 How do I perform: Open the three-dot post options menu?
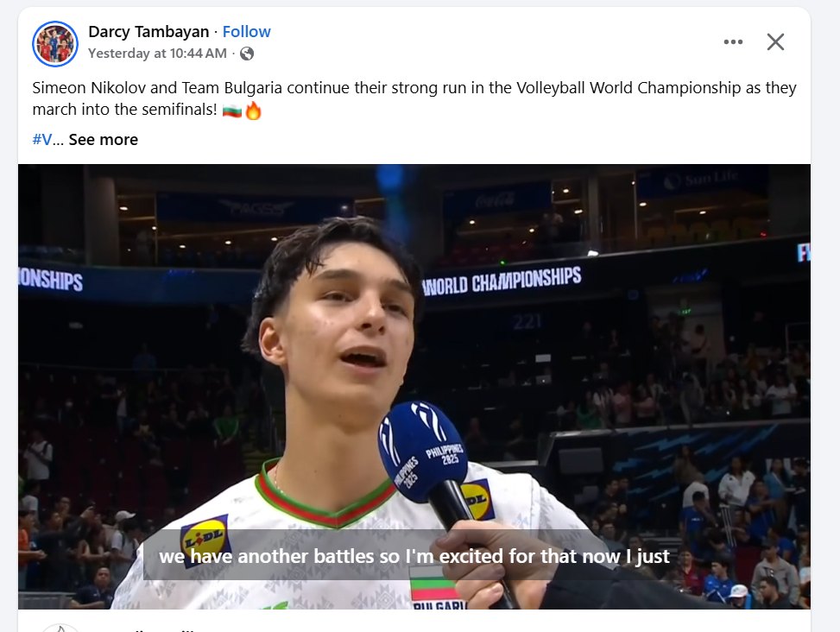coord(733,42)
